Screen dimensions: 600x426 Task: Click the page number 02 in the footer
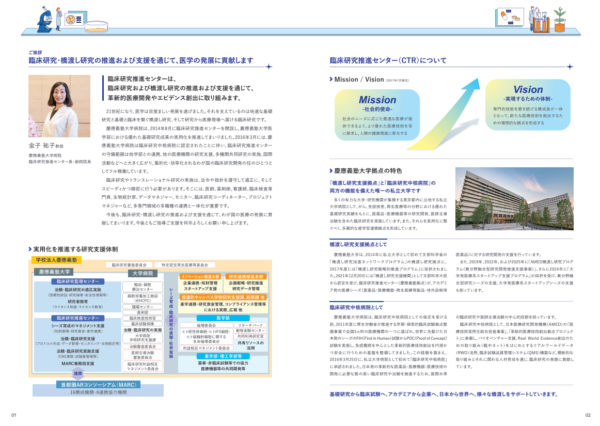pyautogui.click(x=587, y=414)
